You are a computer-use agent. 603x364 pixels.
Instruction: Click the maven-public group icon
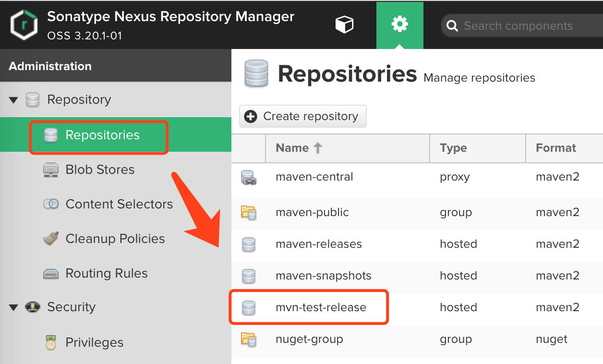(248, 212)
